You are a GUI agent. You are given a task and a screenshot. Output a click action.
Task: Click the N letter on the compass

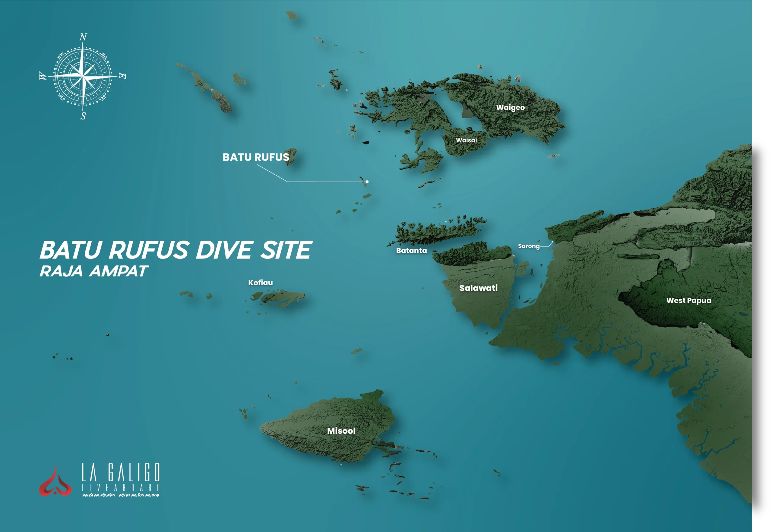83,37
